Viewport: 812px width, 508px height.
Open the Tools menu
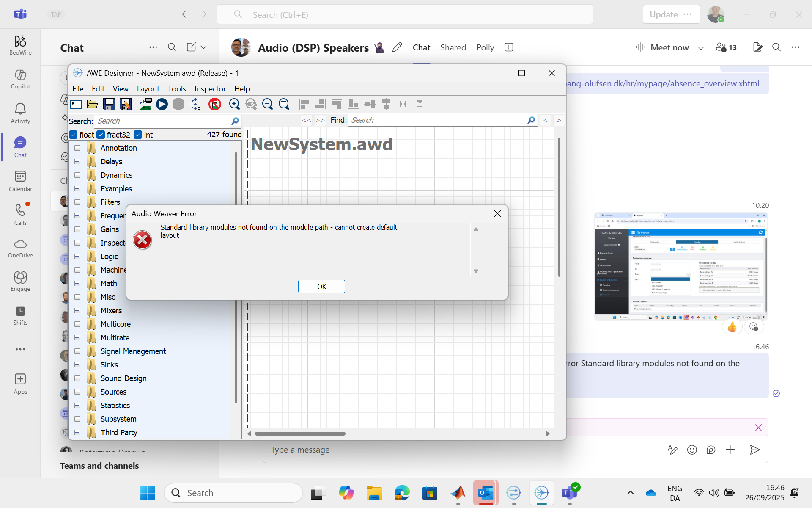point(176,89)
